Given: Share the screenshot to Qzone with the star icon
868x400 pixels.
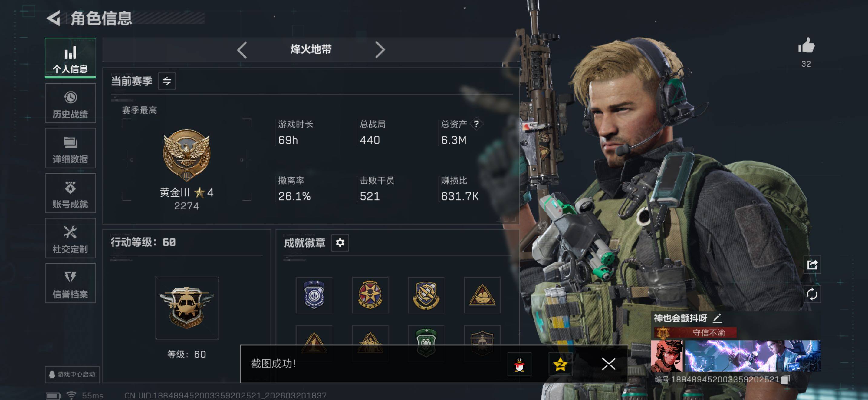Looking at the screenshot, I should pos(560,364).
